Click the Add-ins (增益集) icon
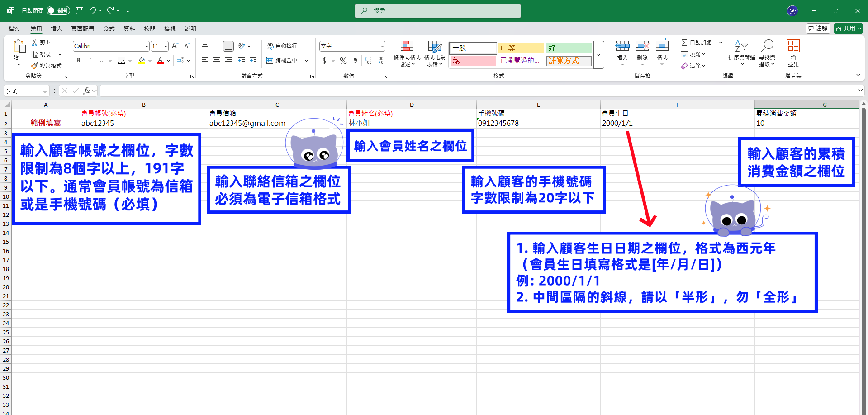Screen dimensions: 868x415 point(793,46)
